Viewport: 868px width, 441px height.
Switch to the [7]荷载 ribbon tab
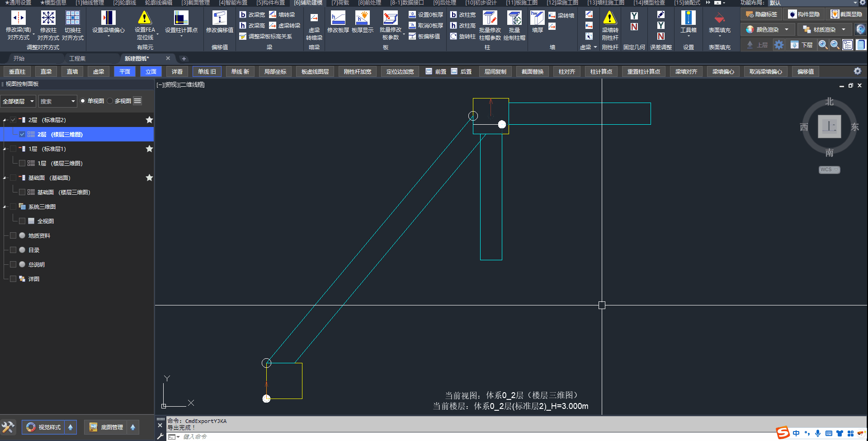tap(340, 3)
